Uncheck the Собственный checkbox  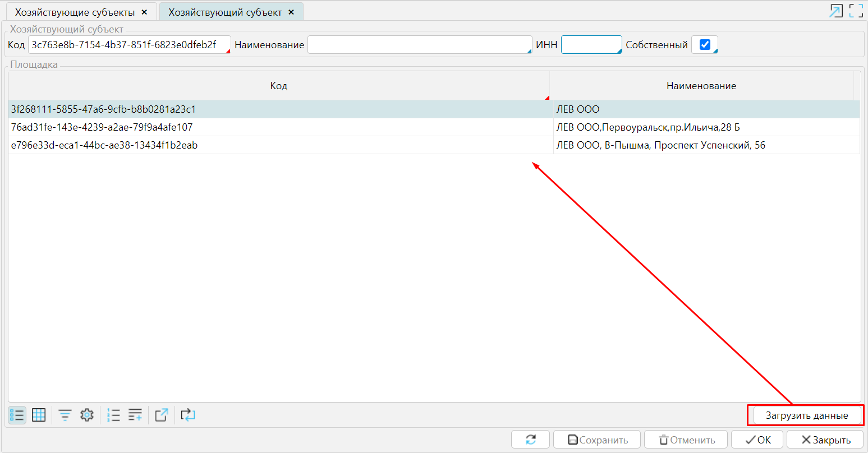click(x=705, y=45)
